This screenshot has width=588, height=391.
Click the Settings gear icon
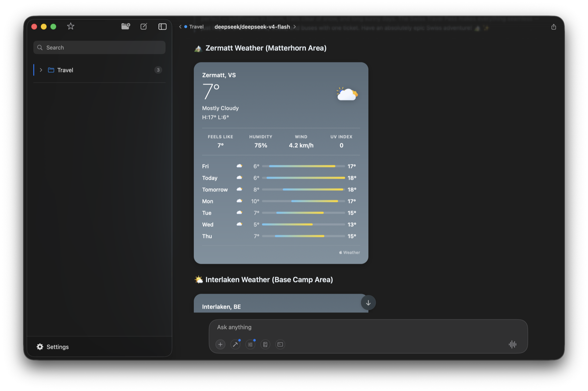click(x=40, y=347)
